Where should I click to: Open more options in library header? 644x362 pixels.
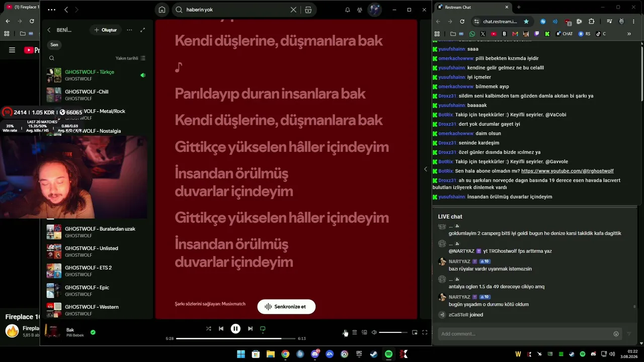point(129,30)
